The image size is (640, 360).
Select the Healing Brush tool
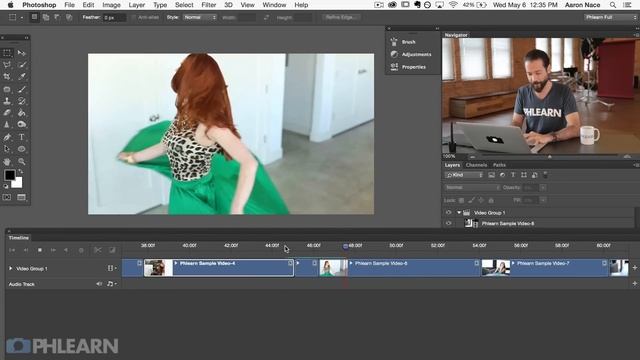tap(7, 89)
